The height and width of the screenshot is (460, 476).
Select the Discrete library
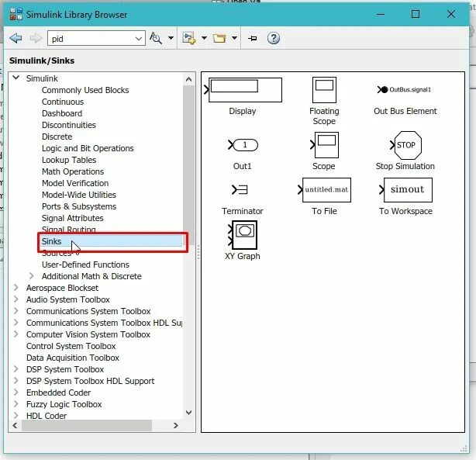coord(57,137)
